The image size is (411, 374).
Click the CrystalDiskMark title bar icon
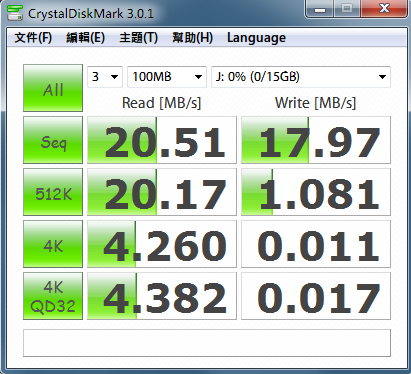click(15, 13)
